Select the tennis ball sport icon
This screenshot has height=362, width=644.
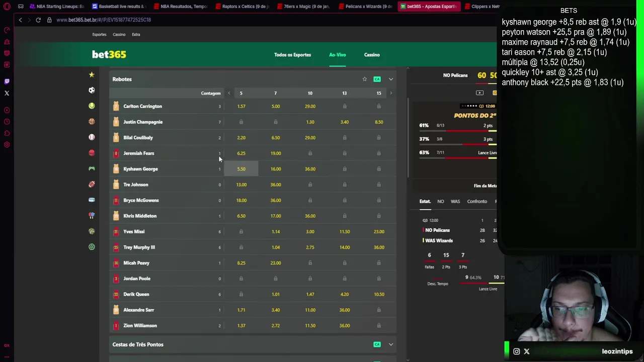pyautogui.click(x=92, y=106)
